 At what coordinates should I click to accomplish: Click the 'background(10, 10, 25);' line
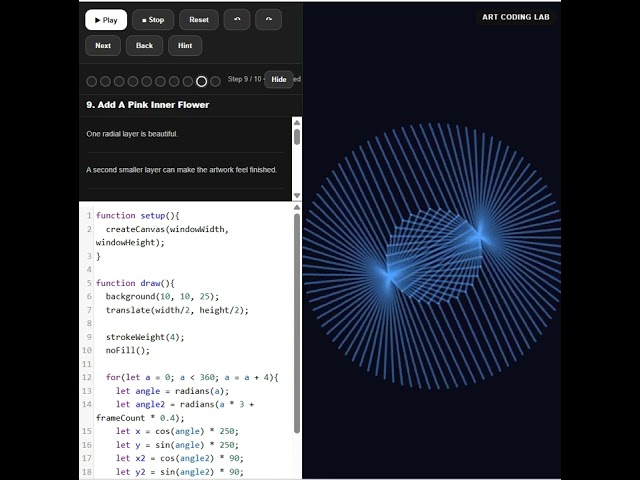(x=162, y=297)
